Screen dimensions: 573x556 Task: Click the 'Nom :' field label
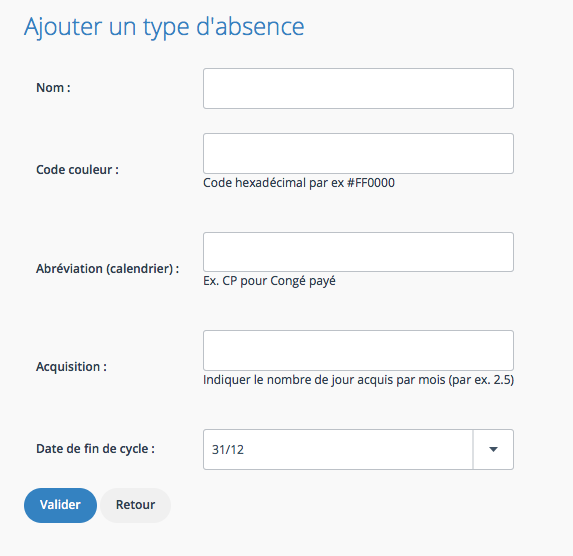pyautogui.click(x=53, y=88)
